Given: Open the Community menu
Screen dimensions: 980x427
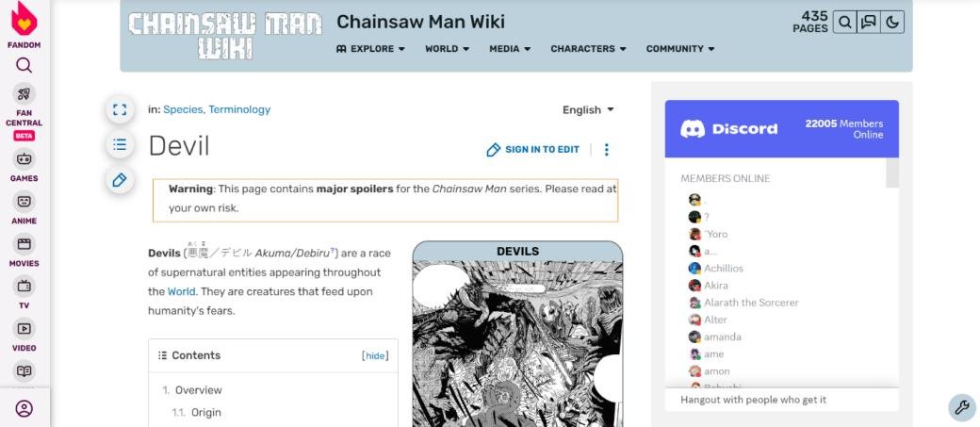Looking at the screenshot, I should [x=680, y=49].
